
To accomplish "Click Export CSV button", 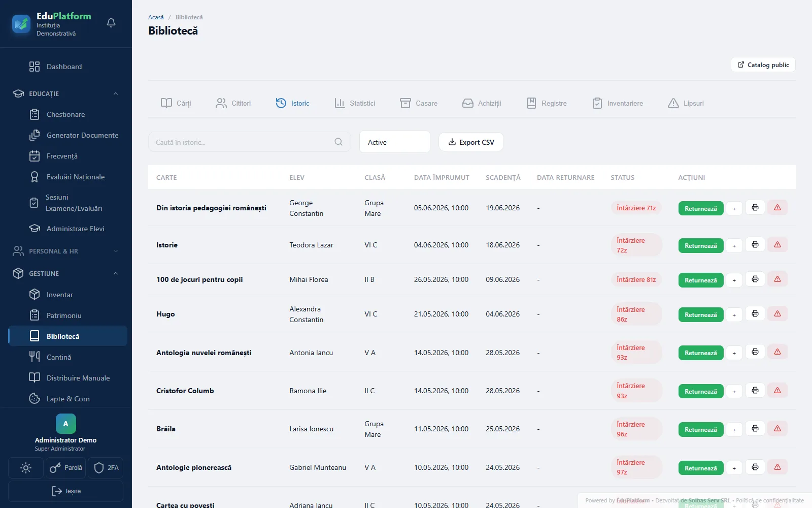I will [471, 142].
